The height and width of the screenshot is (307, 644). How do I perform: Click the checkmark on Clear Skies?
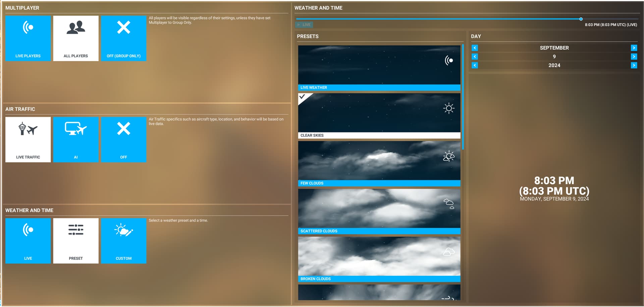tap(303, 97)
